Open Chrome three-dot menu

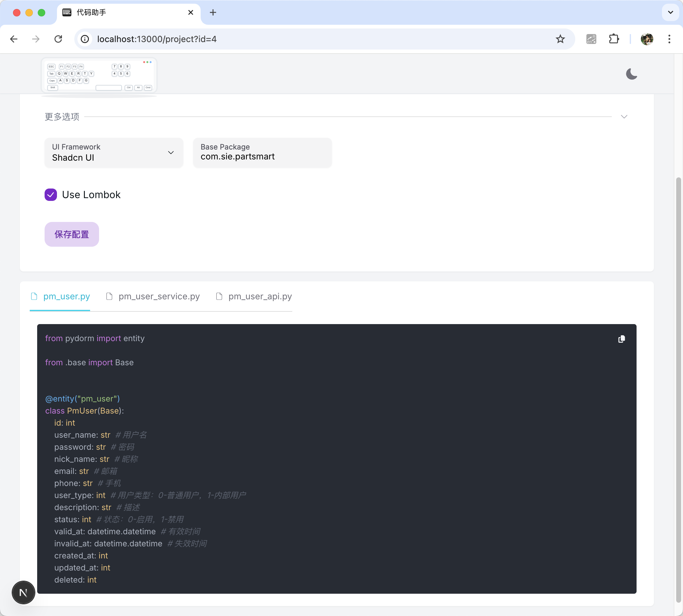tap(669, 39)
